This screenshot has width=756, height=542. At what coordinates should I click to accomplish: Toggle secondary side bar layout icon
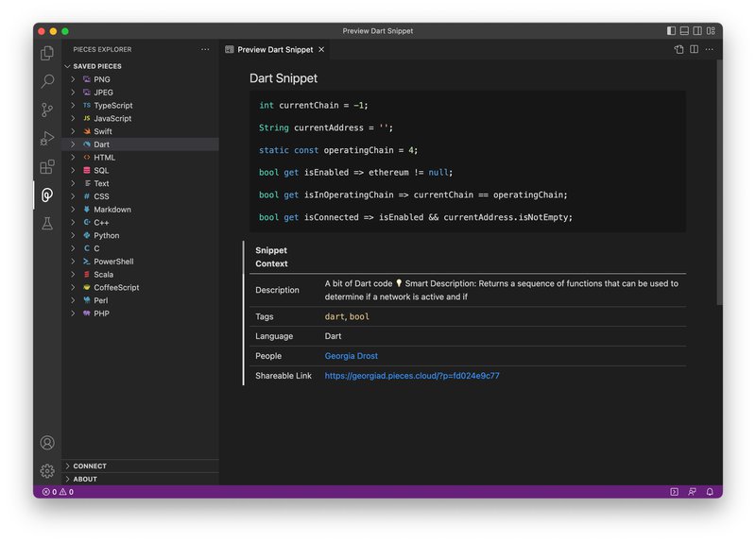[x=697, y=31]
